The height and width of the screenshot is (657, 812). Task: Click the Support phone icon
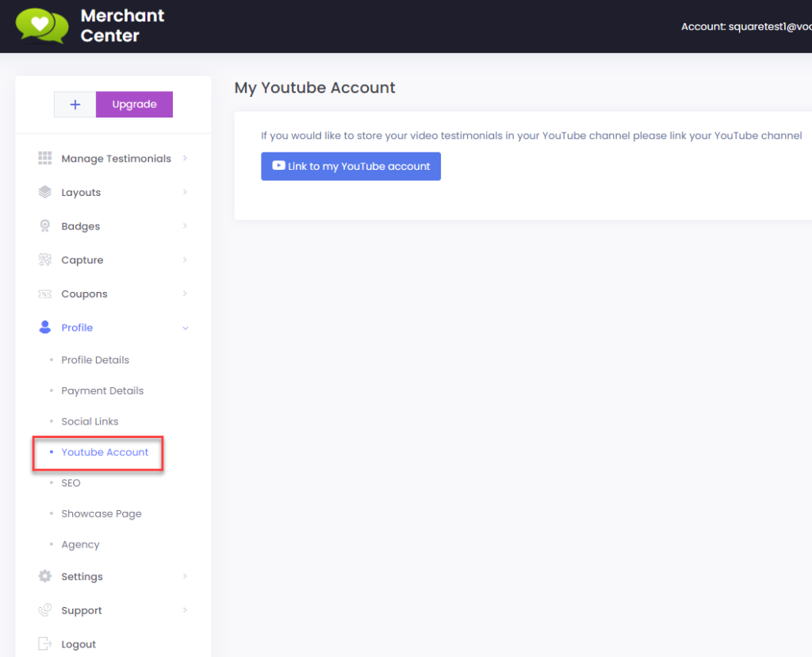[45, 610]
